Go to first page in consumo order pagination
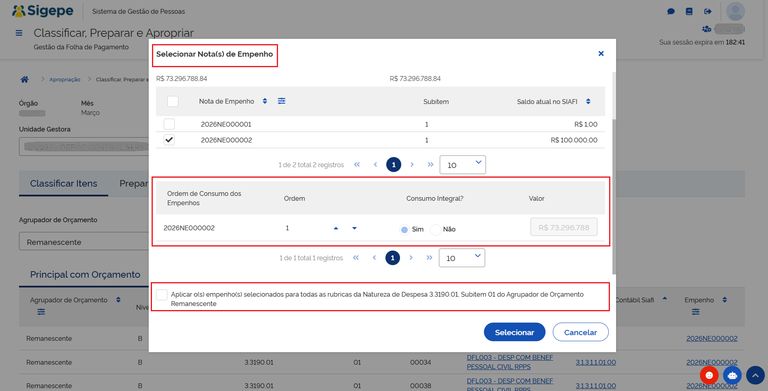768x391 pixels. coord(356,258)
